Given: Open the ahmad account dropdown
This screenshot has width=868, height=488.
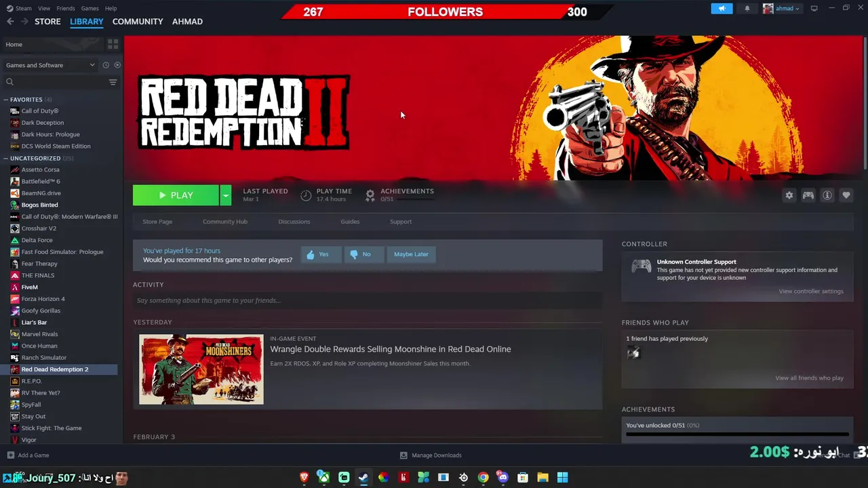Looking at the screenshot, I should point(781,8).
